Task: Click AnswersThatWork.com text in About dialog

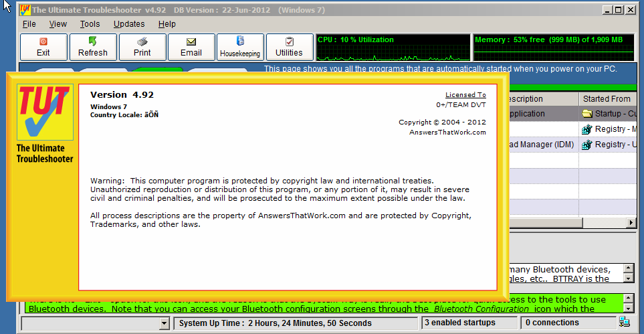Action: click(447, 133)
